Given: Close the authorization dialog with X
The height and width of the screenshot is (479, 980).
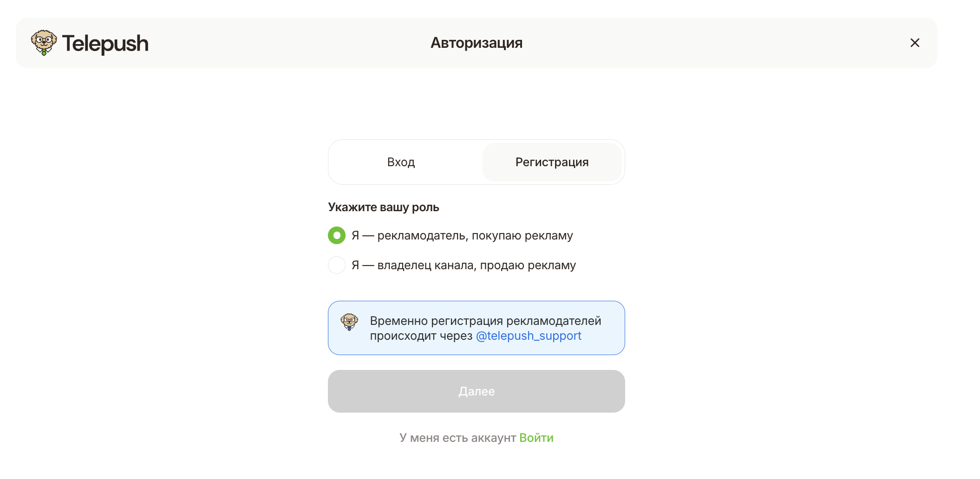Looking at the screenshot, I should coord(915,43).
